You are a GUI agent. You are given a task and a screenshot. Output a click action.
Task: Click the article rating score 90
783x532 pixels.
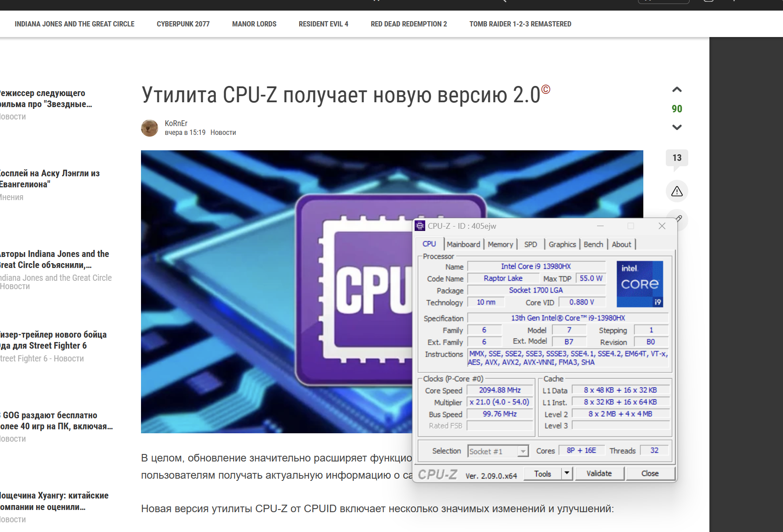pos(677,109)
